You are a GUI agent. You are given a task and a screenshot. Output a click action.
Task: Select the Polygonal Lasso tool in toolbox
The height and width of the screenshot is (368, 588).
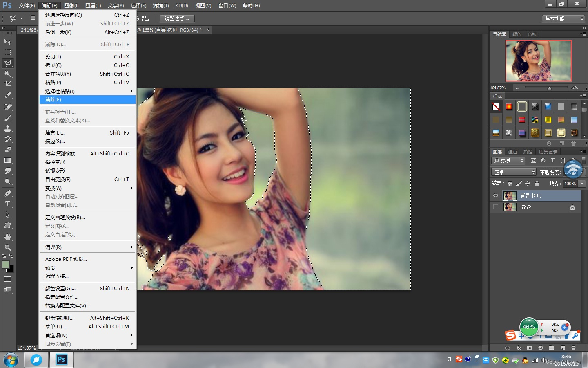tap(8, 63)
